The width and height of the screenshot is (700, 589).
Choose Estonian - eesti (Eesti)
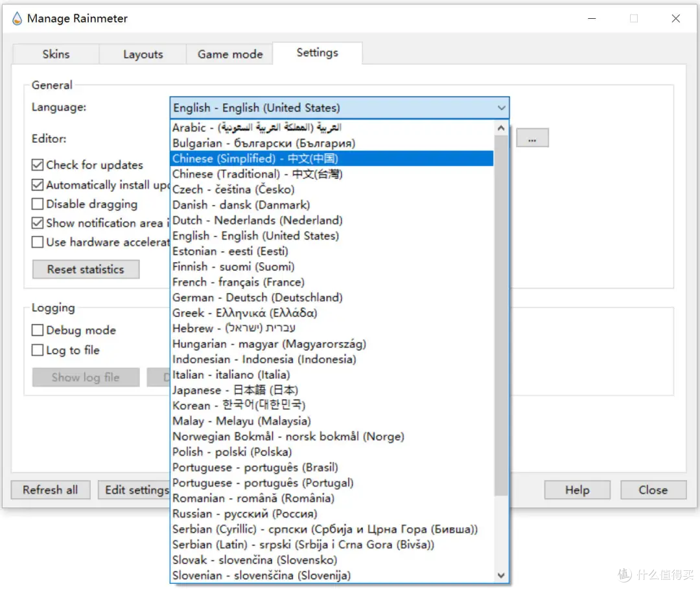[x=332, y=251]
